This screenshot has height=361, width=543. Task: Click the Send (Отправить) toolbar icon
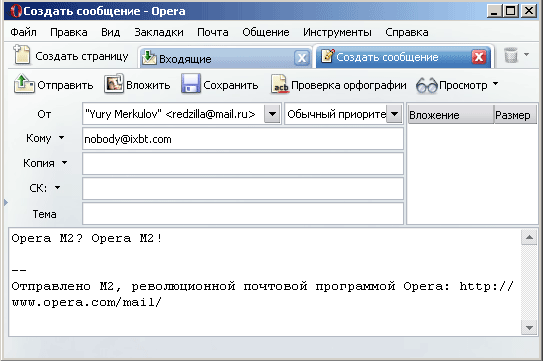pos(24,84)
